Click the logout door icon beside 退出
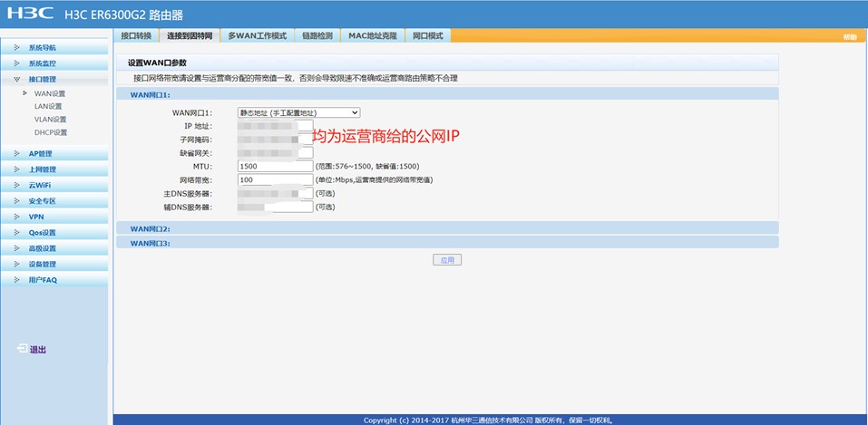Image resolution: width=868 pixels, height=425 pixels. coord(22,349)
